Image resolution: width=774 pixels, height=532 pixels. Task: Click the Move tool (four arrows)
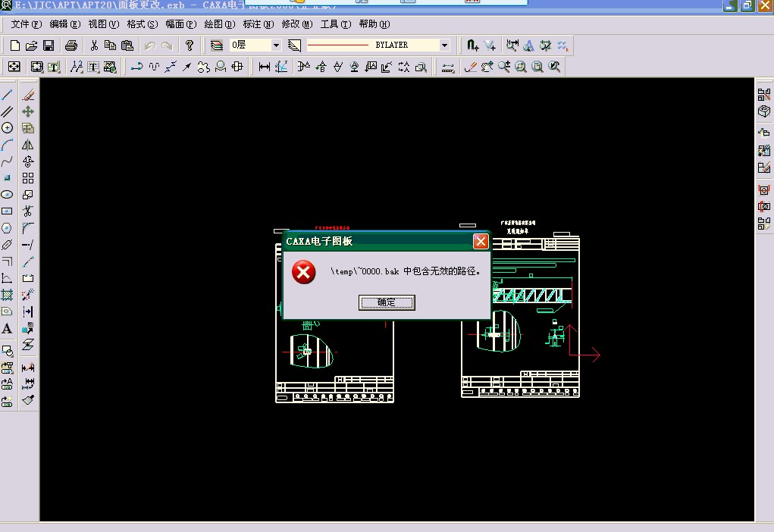point(28,111)
